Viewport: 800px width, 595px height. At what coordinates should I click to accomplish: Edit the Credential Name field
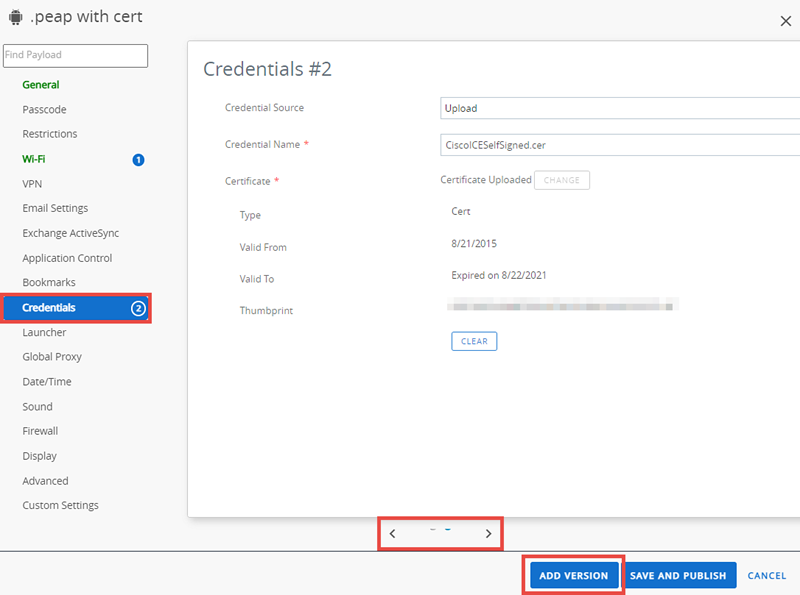(620, 145)
